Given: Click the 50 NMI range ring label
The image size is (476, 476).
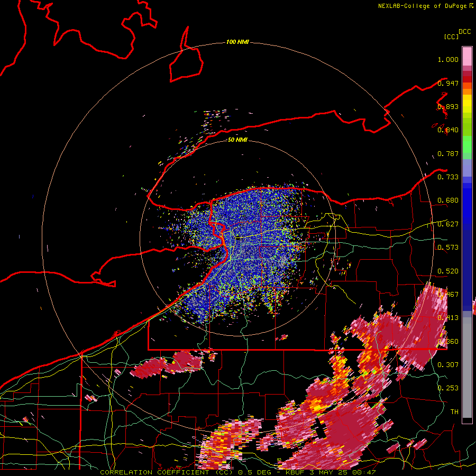Looking at the screenshot, I should 237,140.
